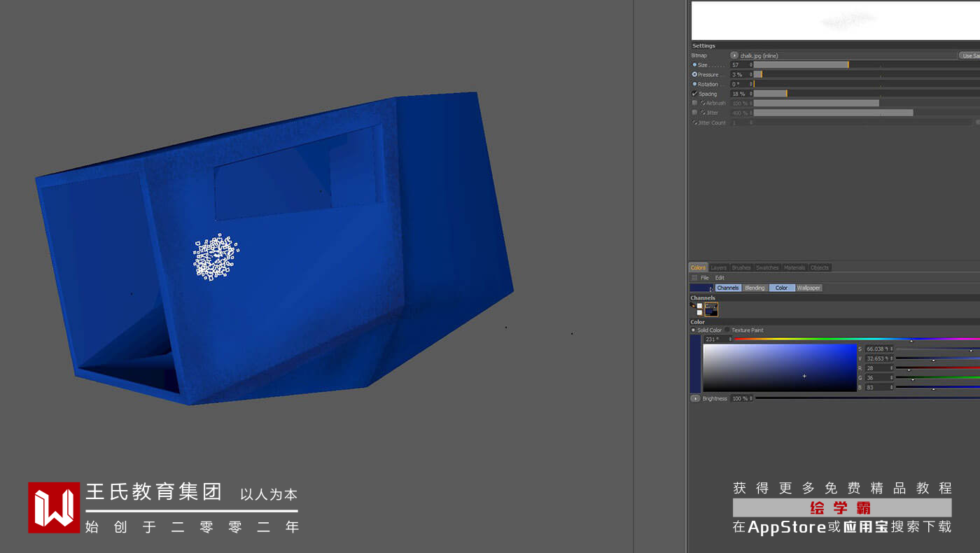Screen dimensions: 980x553
Task: Click the Rotation effector icon
Action: click(x=694, y=84)
